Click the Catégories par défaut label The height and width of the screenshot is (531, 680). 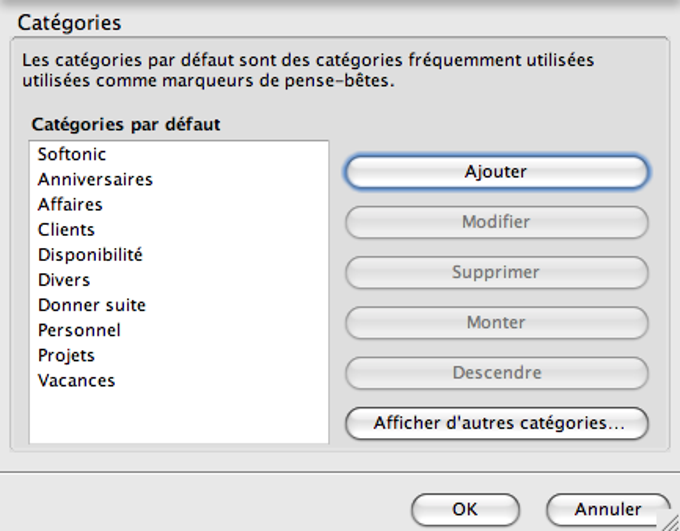pos(126,125)
